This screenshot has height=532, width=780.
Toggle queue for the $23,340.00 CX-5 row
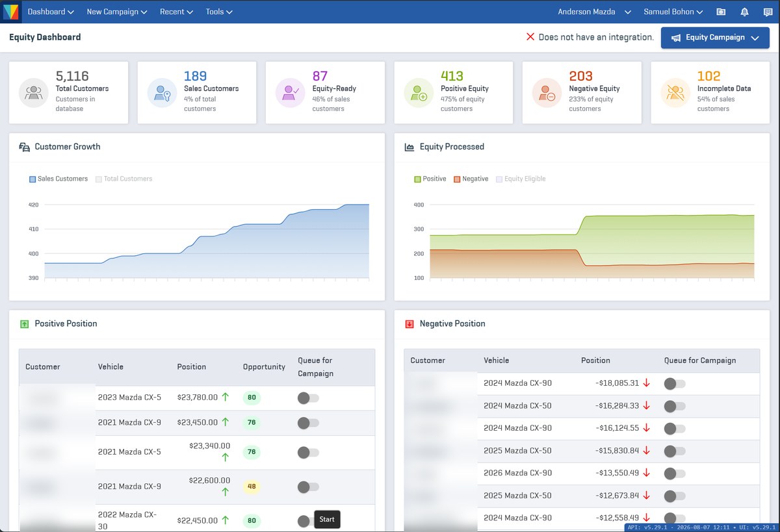tap(308, 452)
